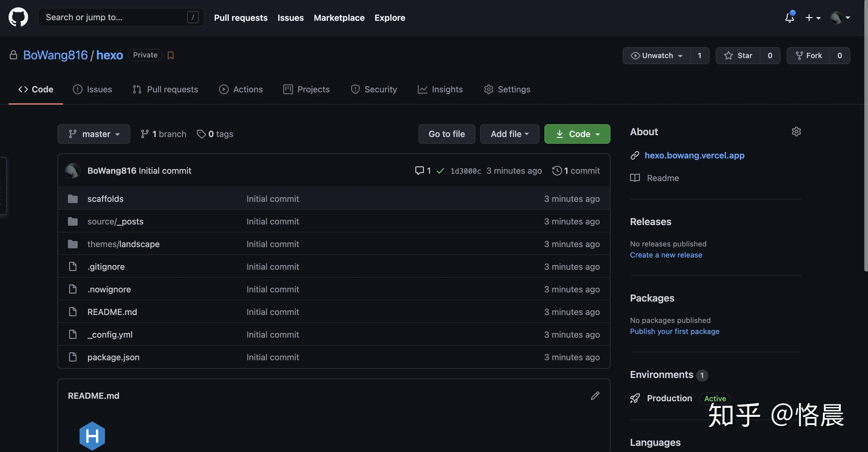
Task: Edit README.md with the pencil icon
Action: coord(595,395)
